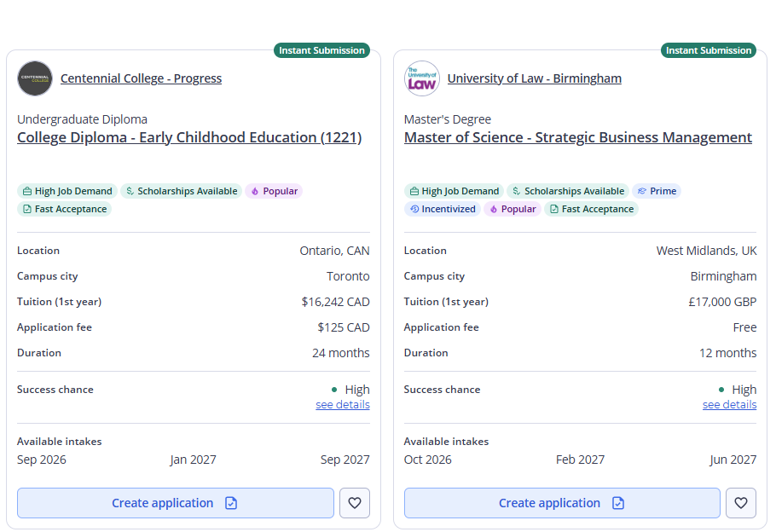Image resolution: width=776 pixels, height=532 pixels.
Task: Click the Master's Degree label
Action: [x=448, y=119]
